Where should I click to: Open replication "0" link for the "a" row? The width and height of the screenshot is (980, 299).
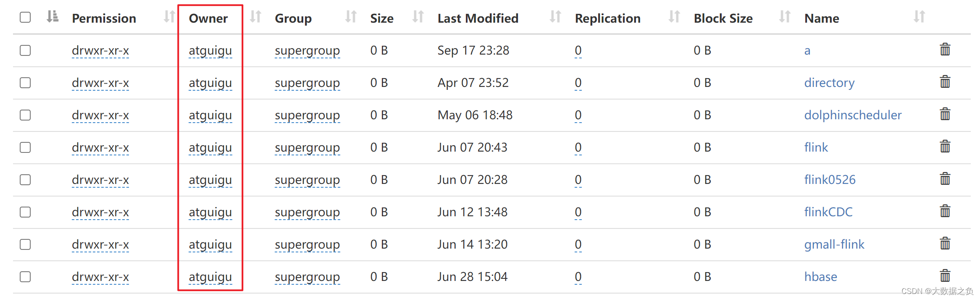tap(578, 50)
